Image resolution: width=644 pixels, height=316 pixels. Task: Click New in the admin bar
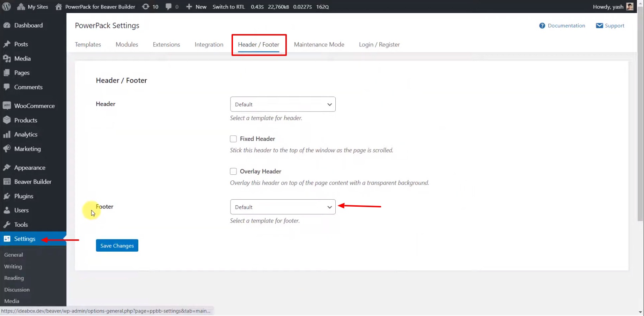pyautogui.click(x=201, y=7)
